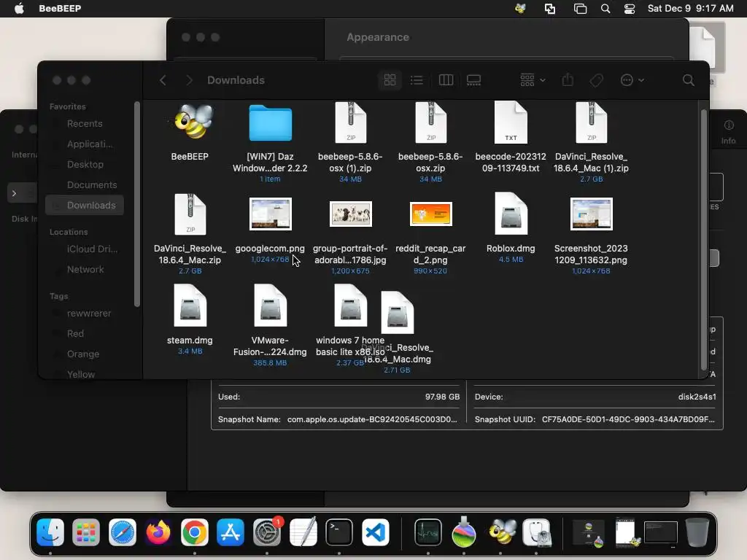Click the Finder sidebar scrollbar
Screen dimensions: 747x560
137,204
